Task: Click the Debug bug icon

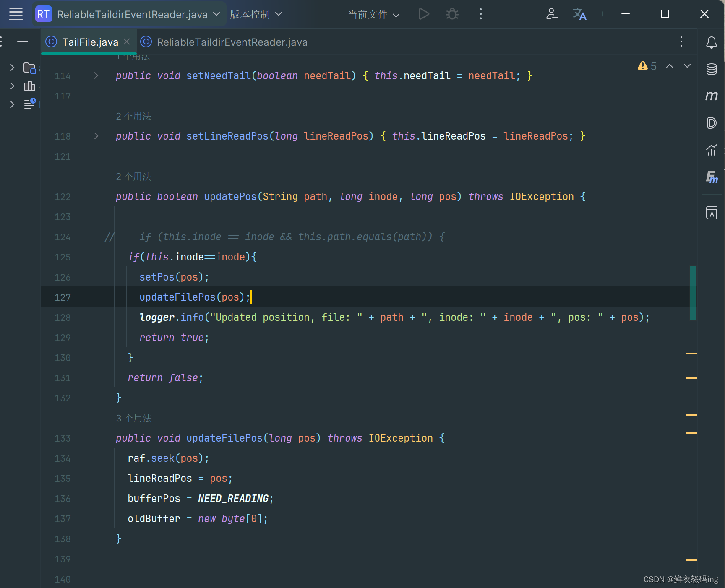Action: coord(452,14)
